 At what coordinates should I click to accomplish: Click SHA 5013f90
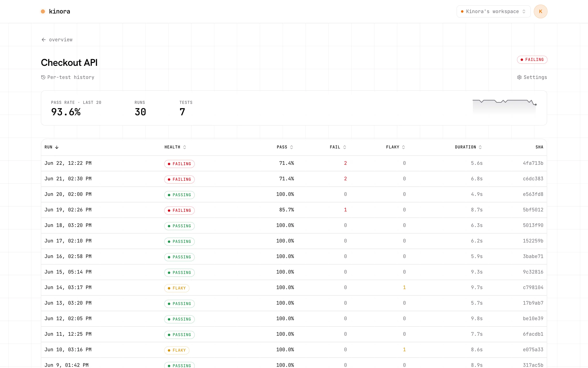[x=533, y=226]
